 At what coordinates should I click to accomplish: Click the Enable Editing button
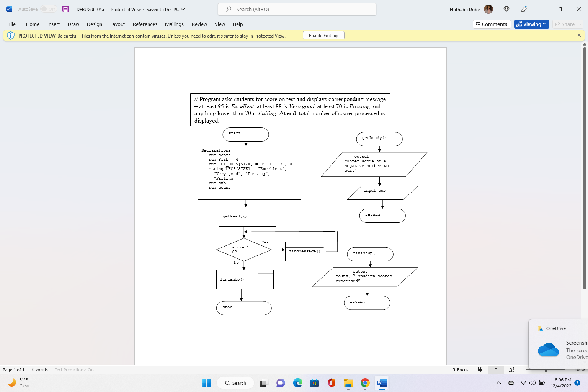tap(323, 35)
